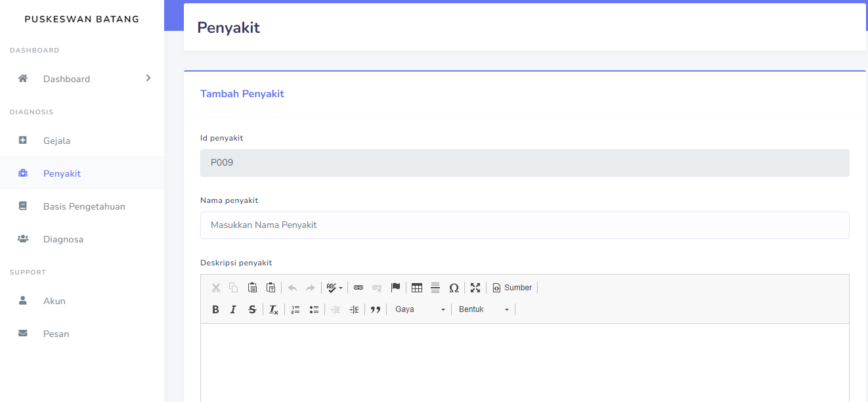Toggle bold formatting in description editor
This screenshot has width=868, height=402.
coord(215,309)
